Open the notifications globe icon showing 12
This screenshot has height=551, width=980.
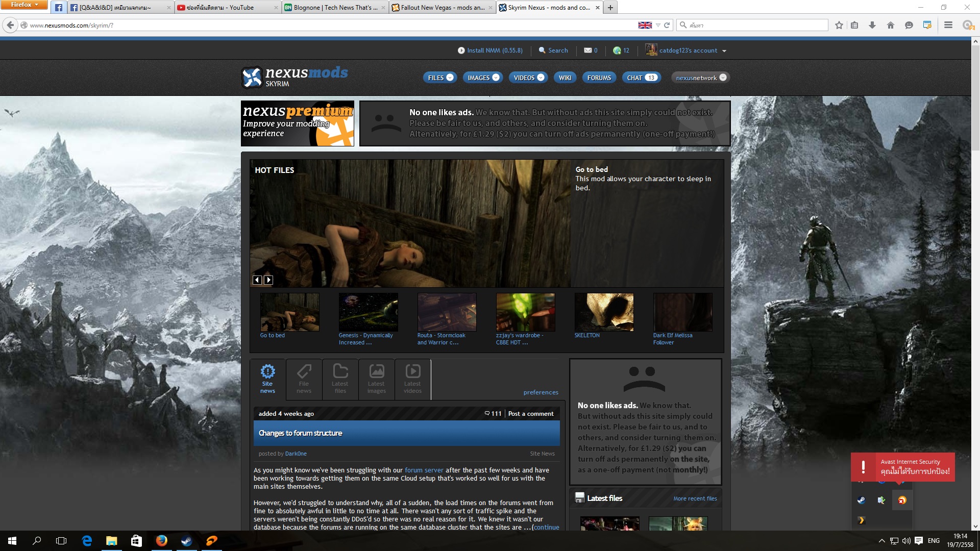pyautogui.click(x=617, y=51)
